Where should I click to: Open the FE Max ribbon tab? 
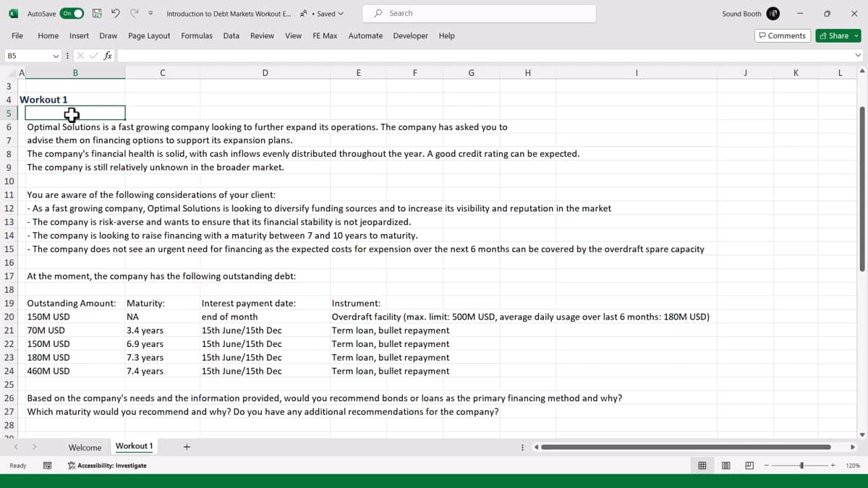(325, 35)
